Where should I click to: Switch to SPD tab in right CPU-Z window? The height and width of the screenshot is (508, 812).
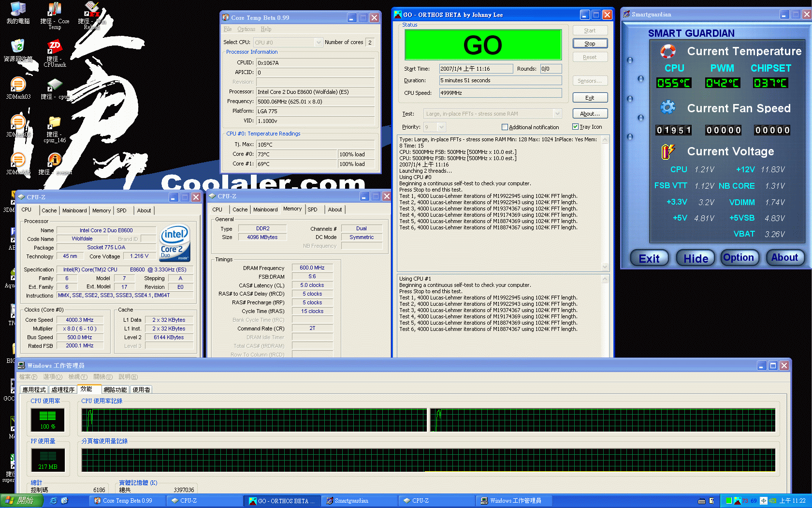(313, 209)
